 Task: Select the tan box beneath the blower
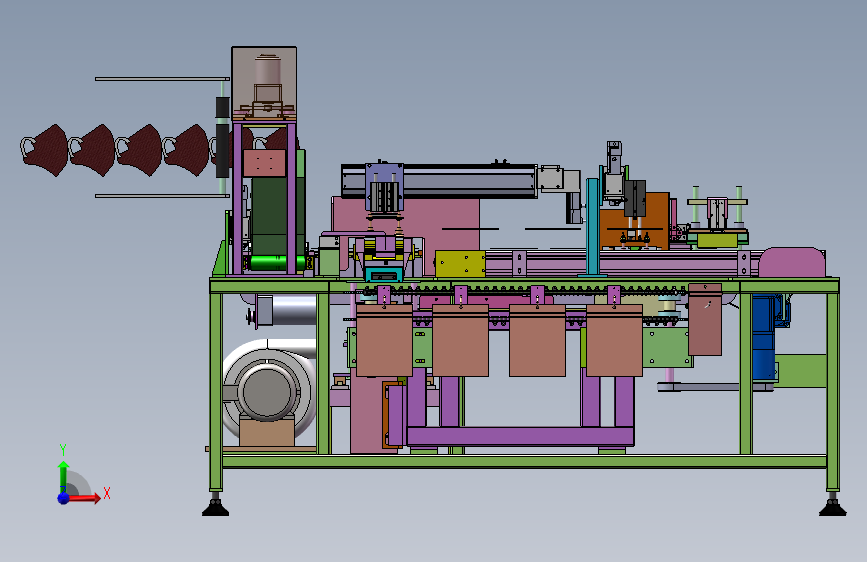click(267, 432)
